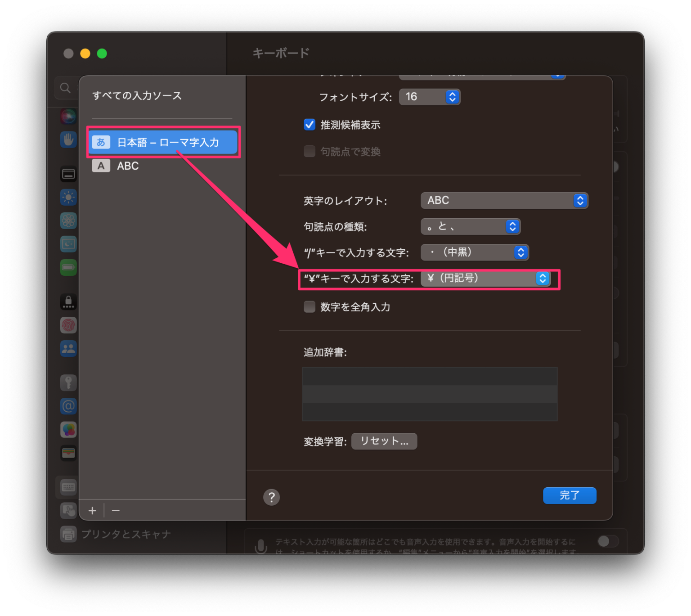The image size is (691, 616).
Task: Select the Displays brightness icon
Action: coord(68,198)
